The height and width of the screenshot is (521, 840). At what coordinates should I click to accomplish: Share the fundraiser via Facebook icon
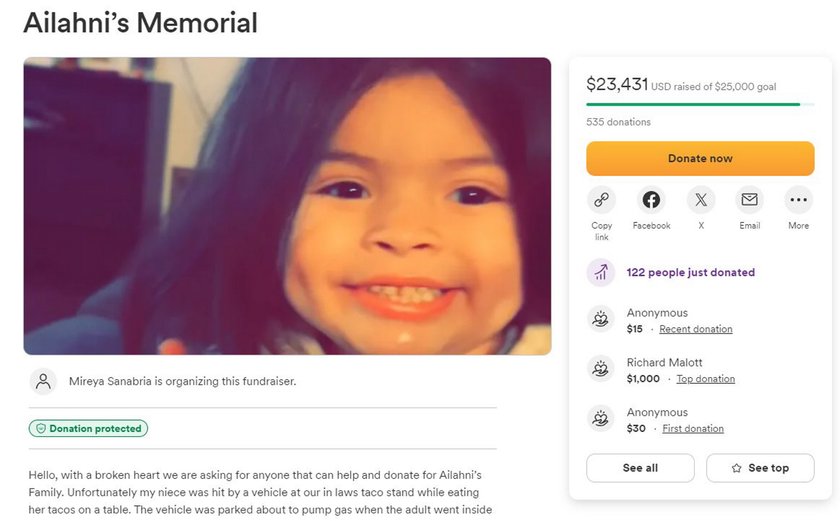651,200
